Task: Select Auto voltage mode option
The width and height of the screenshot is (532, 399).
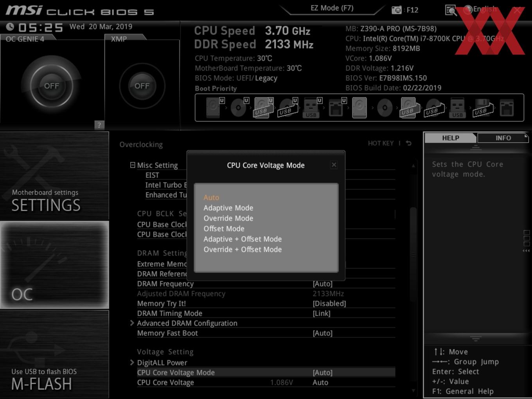Action: click(x=211, y=198)
